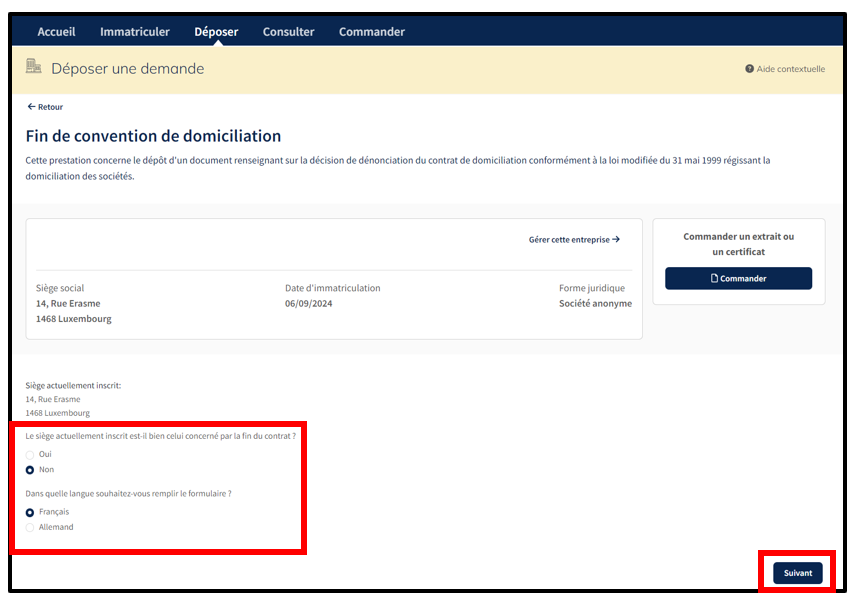Click the dark blue Commander button
Screen dimensions: 858x604
738,278
